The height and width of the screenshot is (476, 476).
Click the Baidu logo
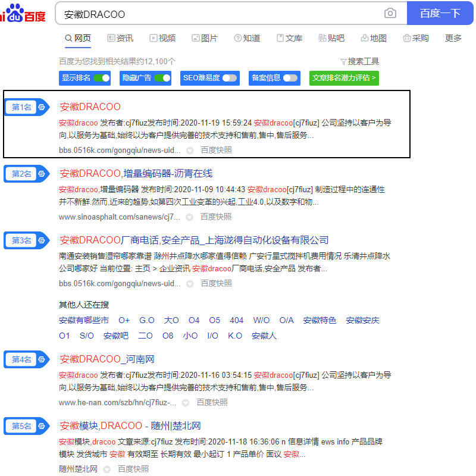point(23,13)
